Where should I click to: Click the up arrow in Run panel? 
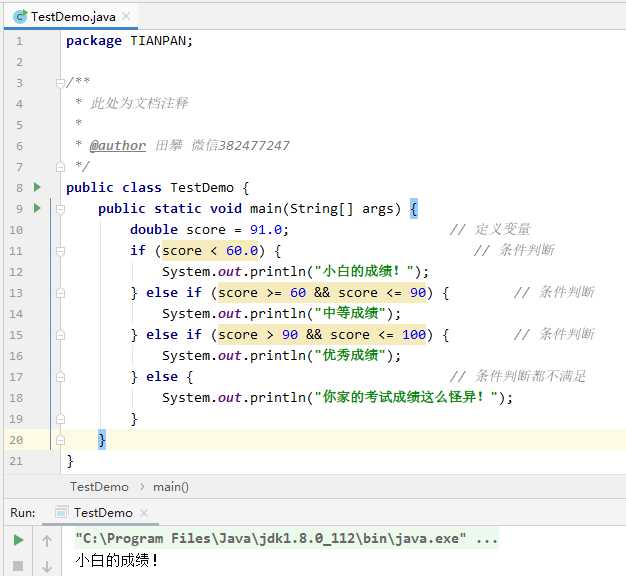[x=47, y=541]
